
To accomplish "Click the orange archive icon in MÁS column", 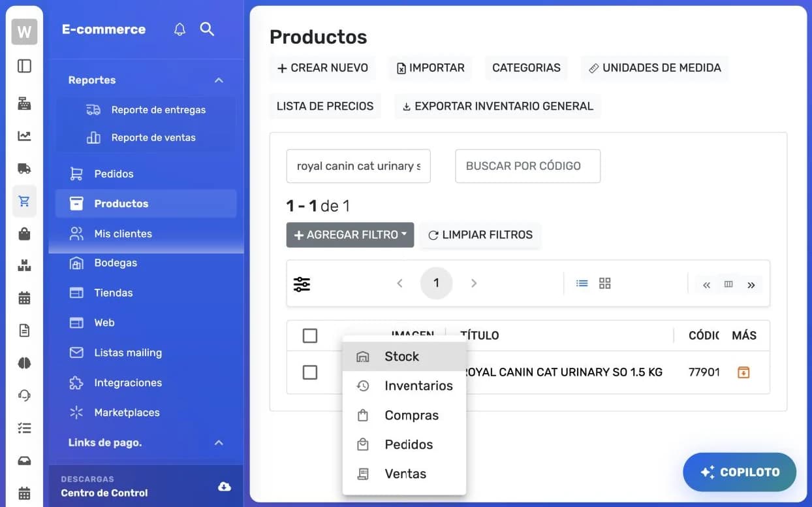I will 743,372.
